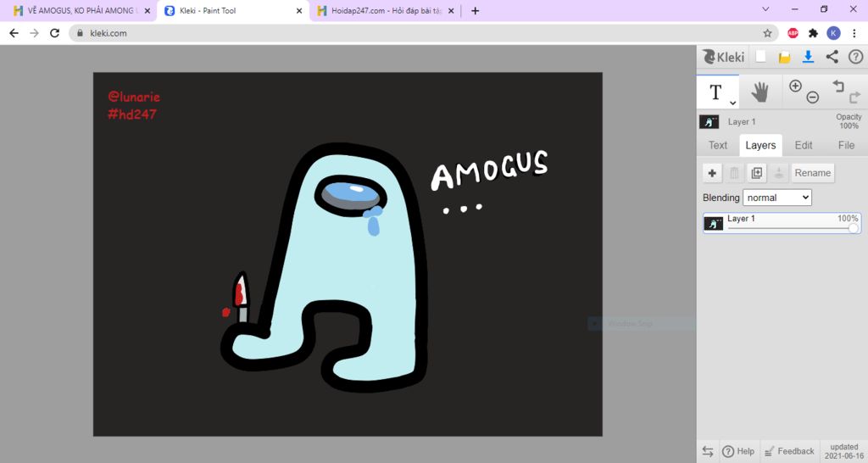
Task: Go back in browser
Action: click(14, 33)
